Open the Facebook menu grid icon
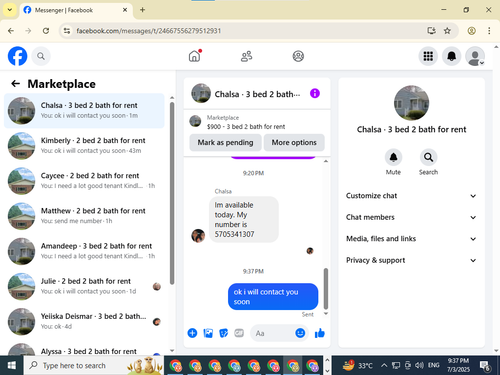Image resolution: width=500 pixels, height=375 pixels. 428,56
